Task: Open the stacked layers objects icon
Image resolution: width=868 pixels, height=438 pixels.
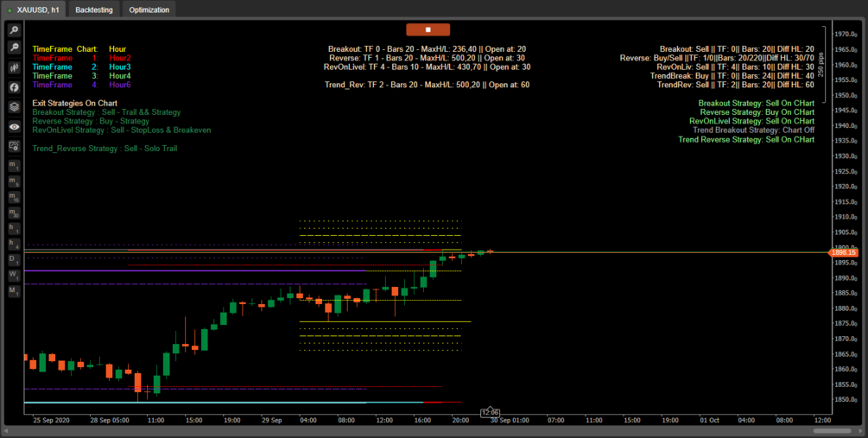Action: (15, 107)
